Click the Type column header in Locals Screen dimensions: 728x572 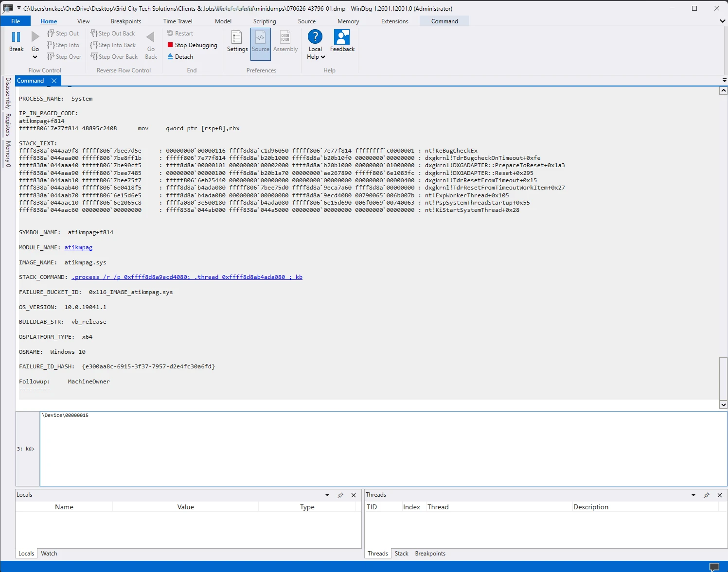307,507
